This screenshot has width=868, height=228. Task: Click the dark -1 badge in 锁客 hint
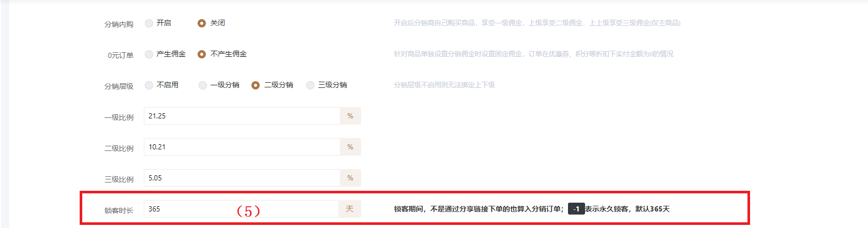576,209
